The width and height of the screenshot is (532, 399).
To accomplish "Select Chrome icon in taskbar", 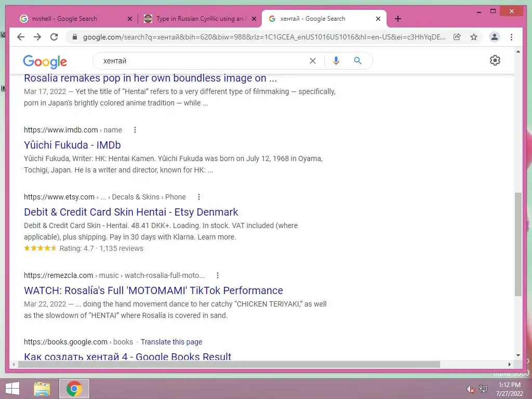I will click(x=74, y=389).
